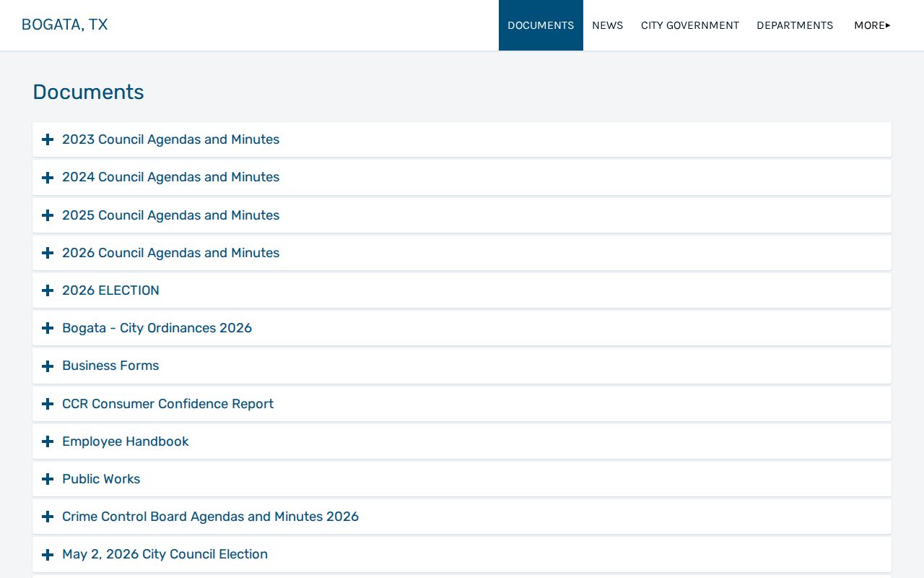This screenshot has width=924, height=578.
Task: Click the plus icon beside Bogata - City Ordinances 2026
Action: pos(48,328)
